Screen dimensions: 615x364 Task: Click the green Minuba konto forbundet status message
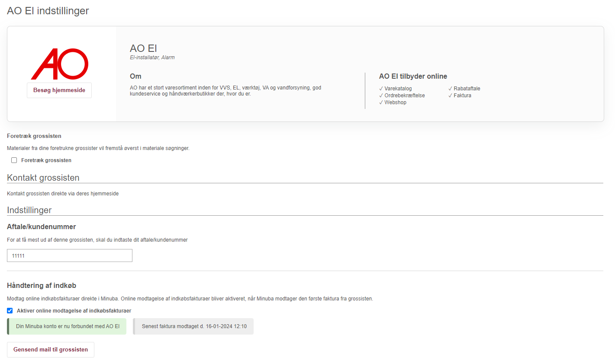[67, 326]
